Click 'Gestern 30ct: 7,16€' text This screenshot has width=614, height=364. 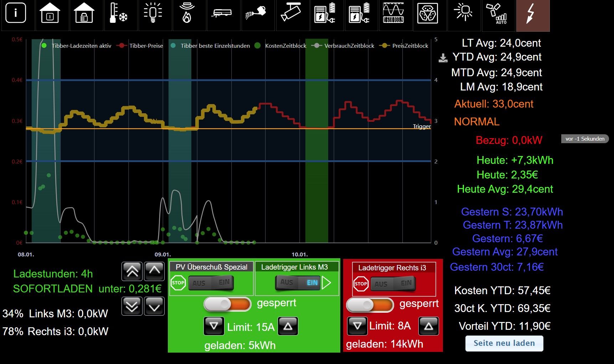coord(497,267)
